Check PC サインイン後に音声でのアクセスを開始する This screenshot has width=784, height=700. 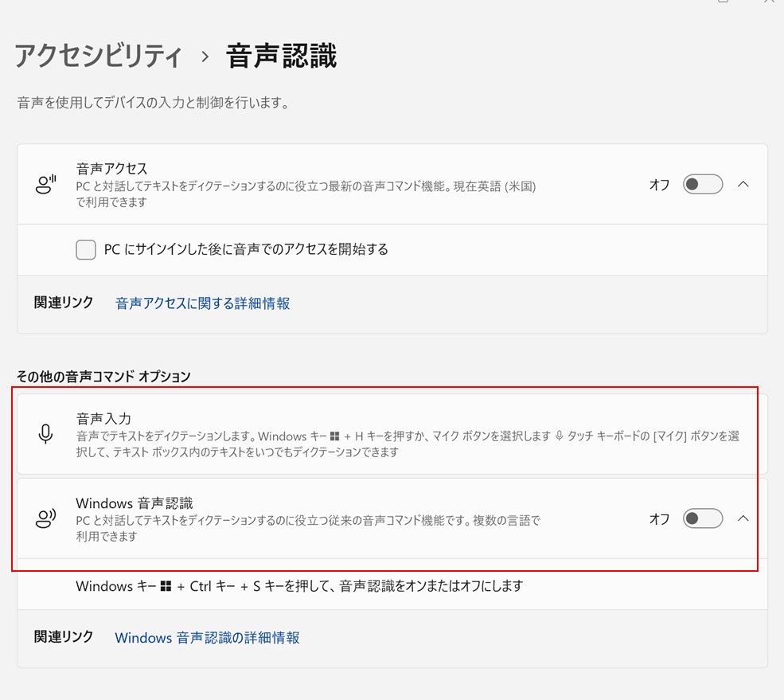(x=85, y=249)
